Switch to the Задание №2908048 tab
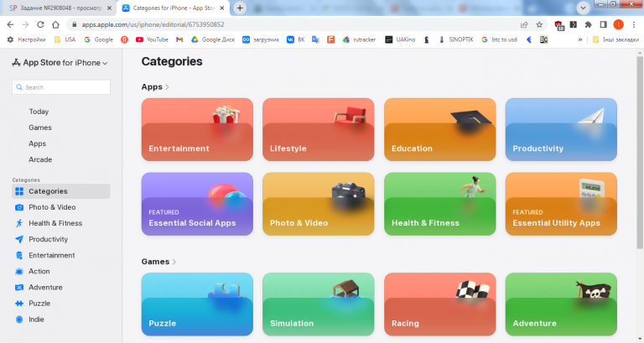 (59, 8)
